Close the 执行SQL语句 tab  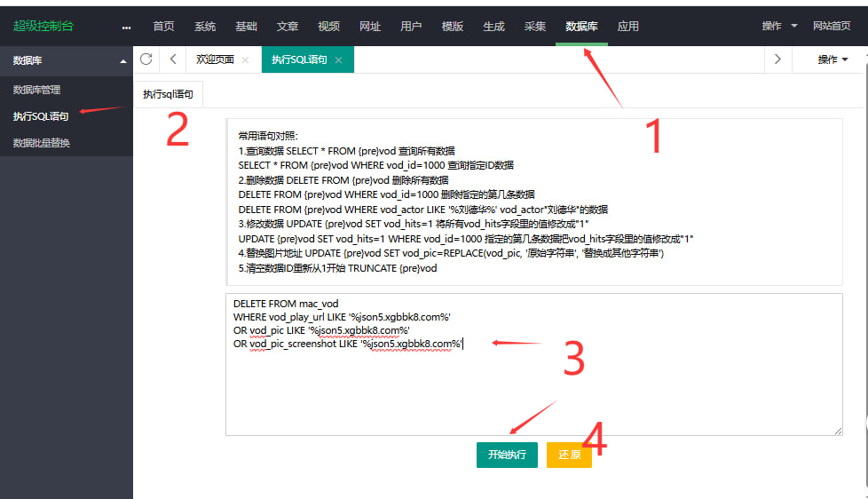[x=338, y=59]
